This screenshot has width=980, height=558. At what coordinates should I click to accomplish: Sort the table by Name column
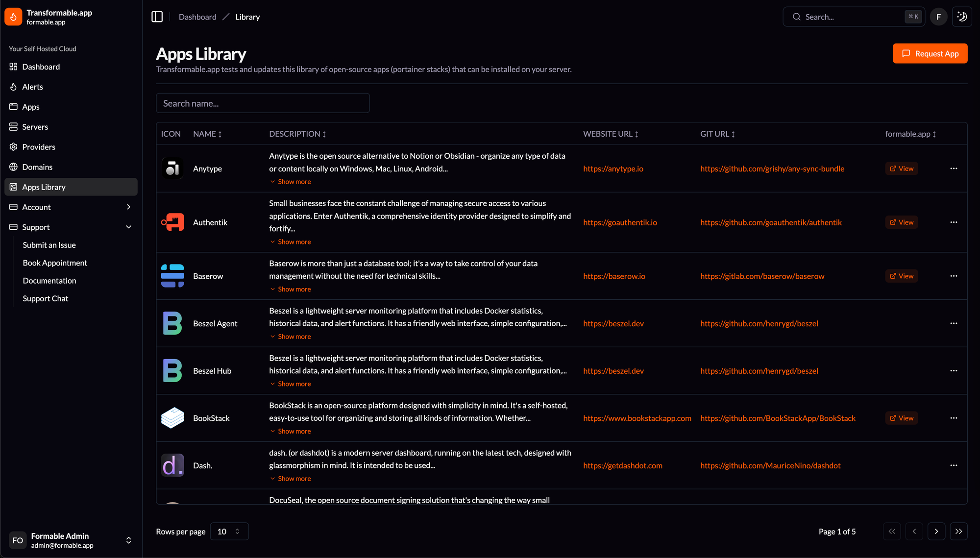207,134
